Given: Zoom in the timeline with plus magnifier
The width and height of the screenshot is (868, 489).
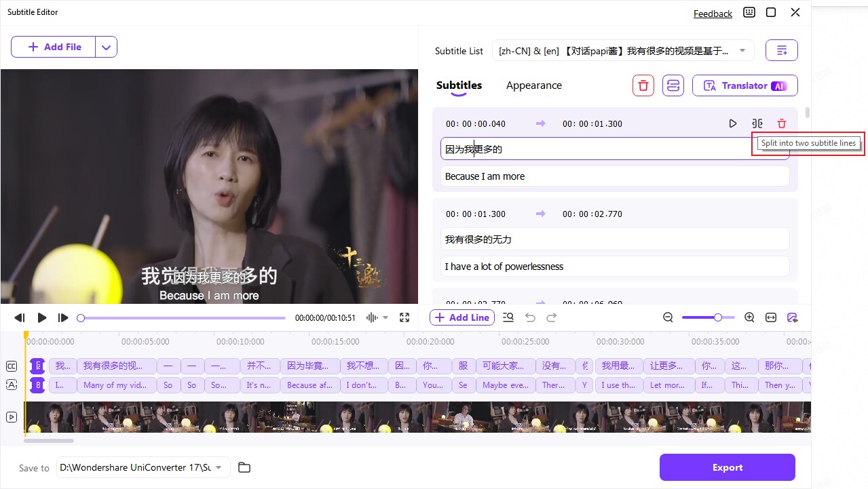Looking at the screenshot, I should point(749,317).
